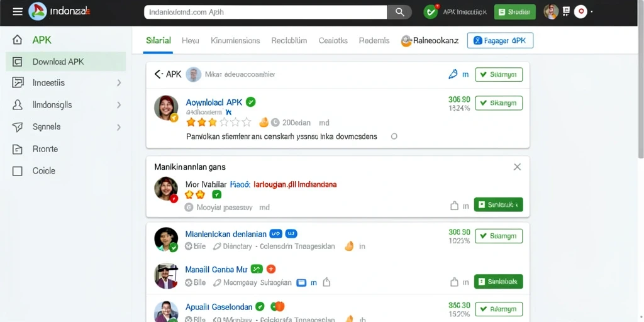
Task: Click the small avatar beside Mikar adeuaccoaniier
Action: coord(194,74)
